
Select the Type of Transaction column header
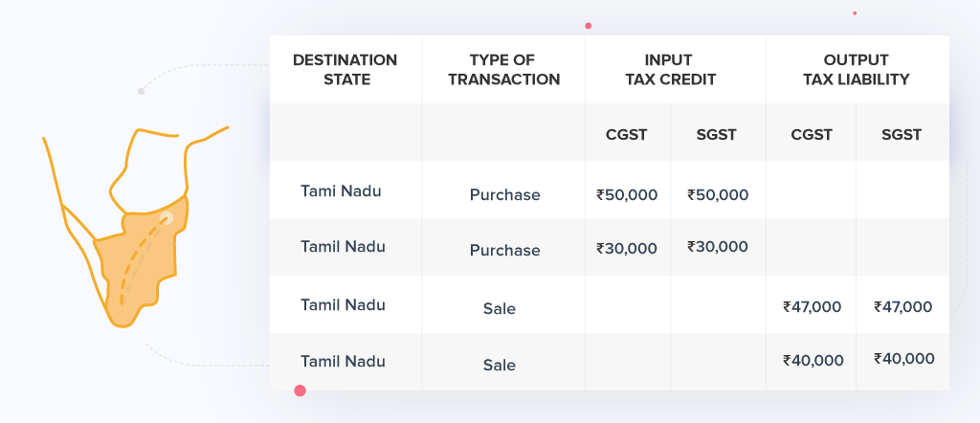(x=503, y=70)
